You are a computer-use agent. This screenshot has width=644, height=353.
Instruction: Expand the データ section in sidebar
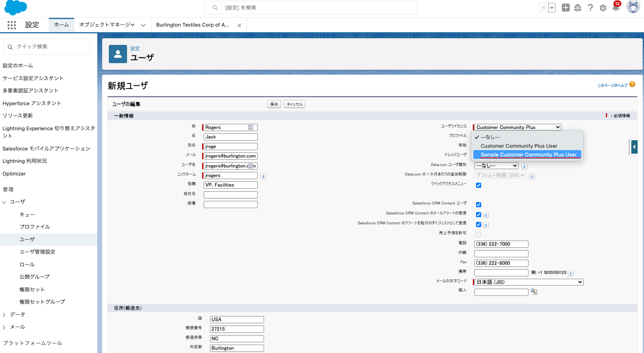4,315
